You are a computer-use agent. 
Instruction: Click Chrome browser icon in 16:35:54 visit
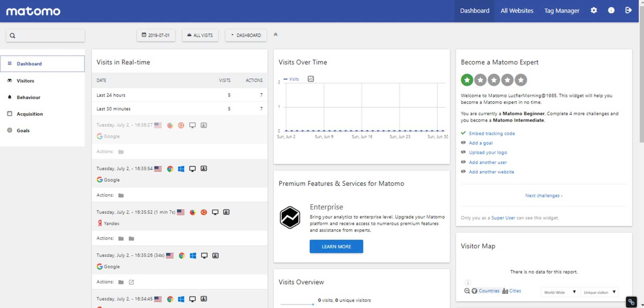pyautogui.click(x=170, y=169)
